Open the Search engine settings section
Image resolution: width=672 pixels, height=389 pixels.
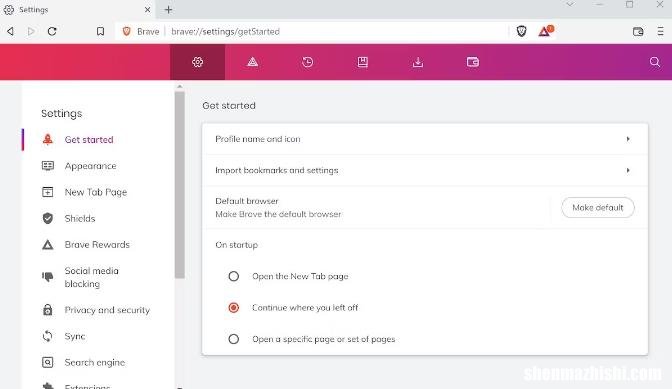coord(95,362)
